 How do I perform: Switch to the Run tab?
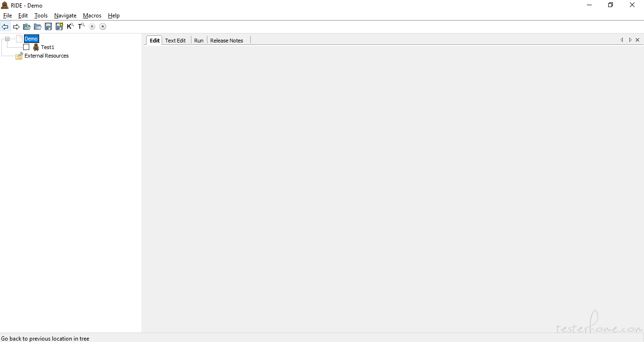199,41
